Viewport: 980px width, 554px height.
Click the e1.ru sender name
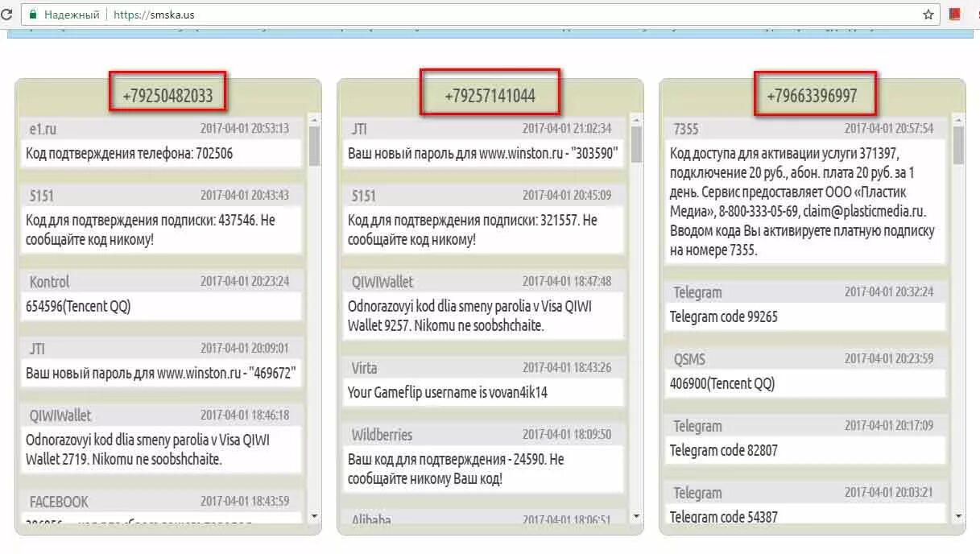click(x=43, y=129)
